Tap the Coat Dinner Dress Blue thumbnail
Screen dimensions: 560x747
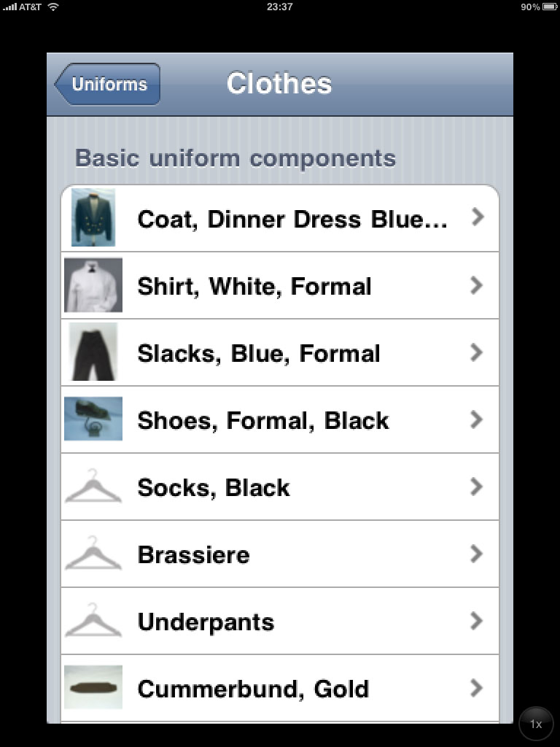[x=93, y=217]
